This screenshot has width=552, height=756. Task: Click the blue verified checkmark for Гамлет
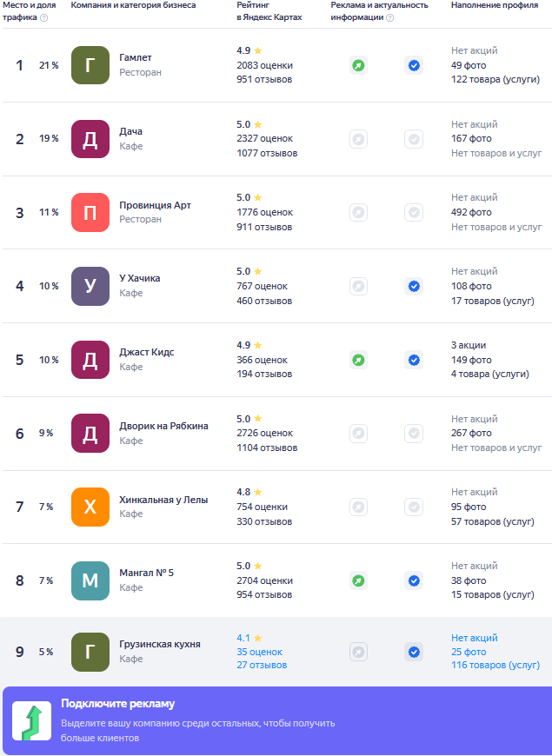414,65
